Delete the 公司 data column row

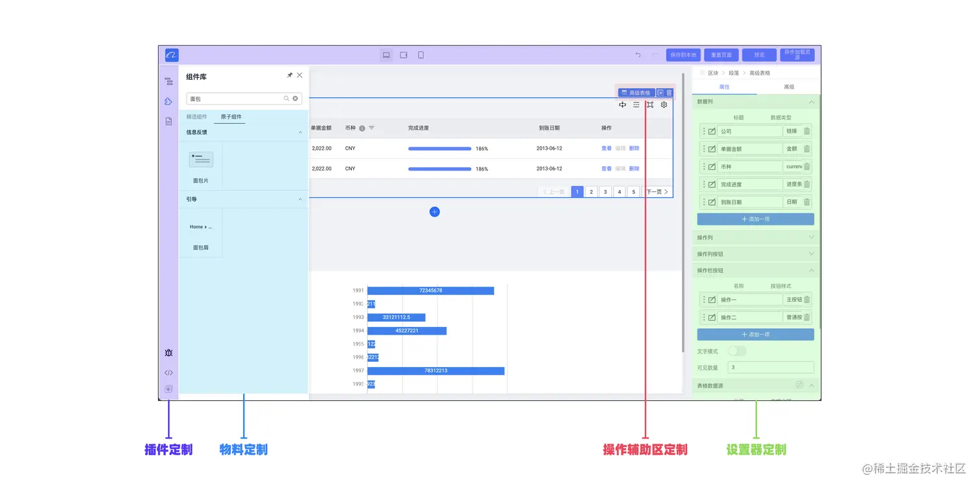click(807, 131)
